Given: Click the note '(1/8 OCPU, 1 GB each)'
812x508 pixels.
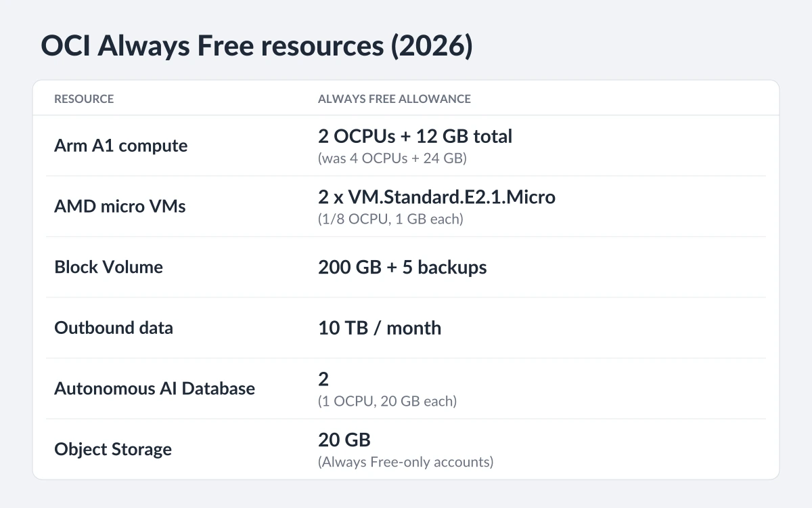Looking at the screenshot, I should 390,219.
